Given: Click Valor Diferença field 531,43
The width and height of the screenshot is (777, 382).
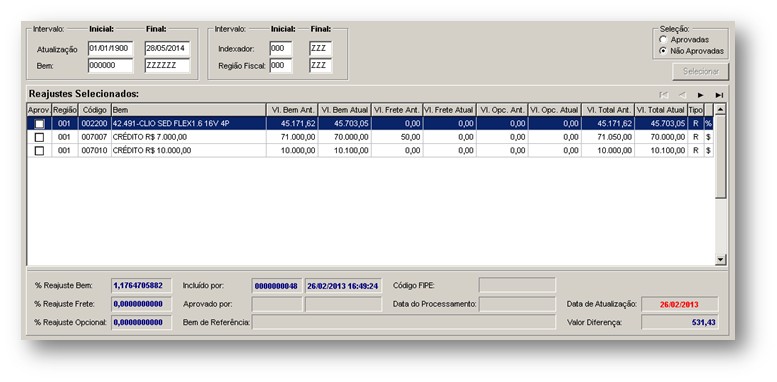Looking at the screenshot, I should click(x=680, y=323).
